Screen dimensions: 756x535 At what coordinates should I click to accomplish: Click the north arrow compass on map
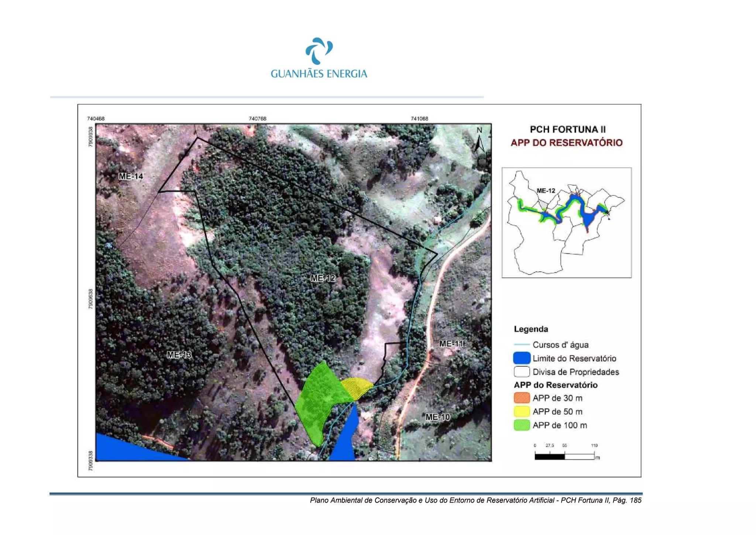[x=479, y=140]
